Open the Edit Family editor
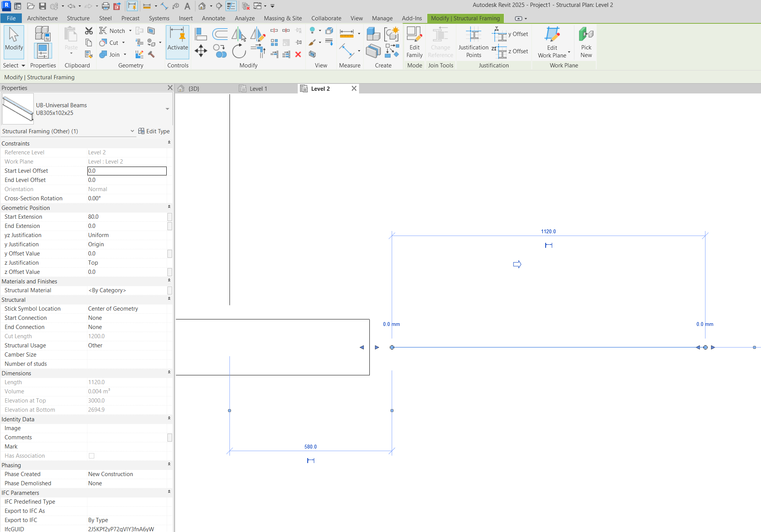Image resolution: width=761 pixels, height=532 pixels. (x=414, y=41)
